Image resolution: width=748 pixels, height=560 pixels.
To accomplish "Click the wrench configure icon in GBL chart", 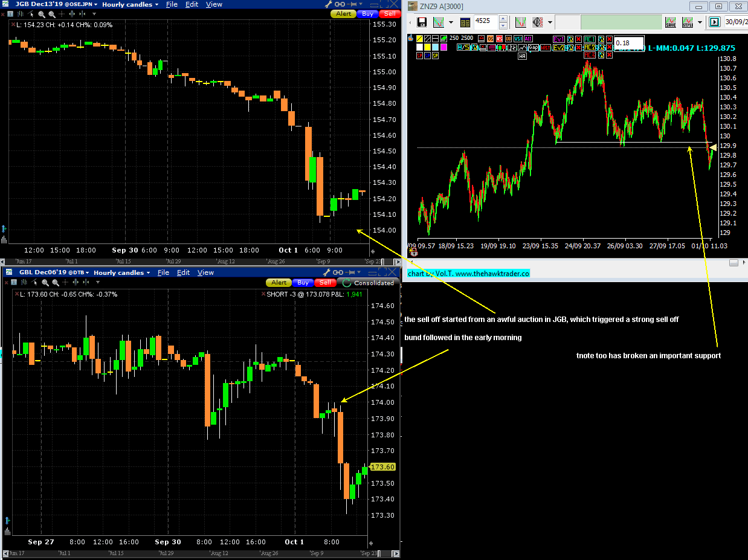I will click(327, 272).
